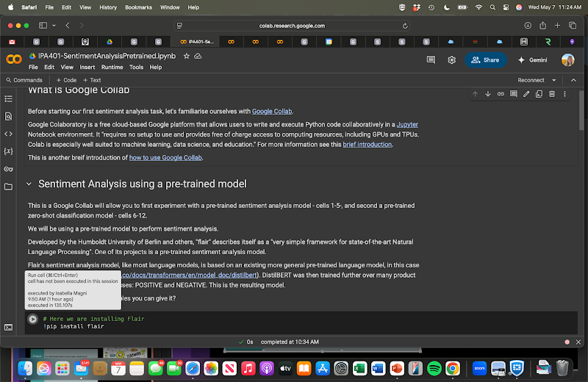Image resolution: width=588 pixels, height=382 pixels.
Task: Open Safari sidebar options dropdown arrow
Action: [54, 26]
